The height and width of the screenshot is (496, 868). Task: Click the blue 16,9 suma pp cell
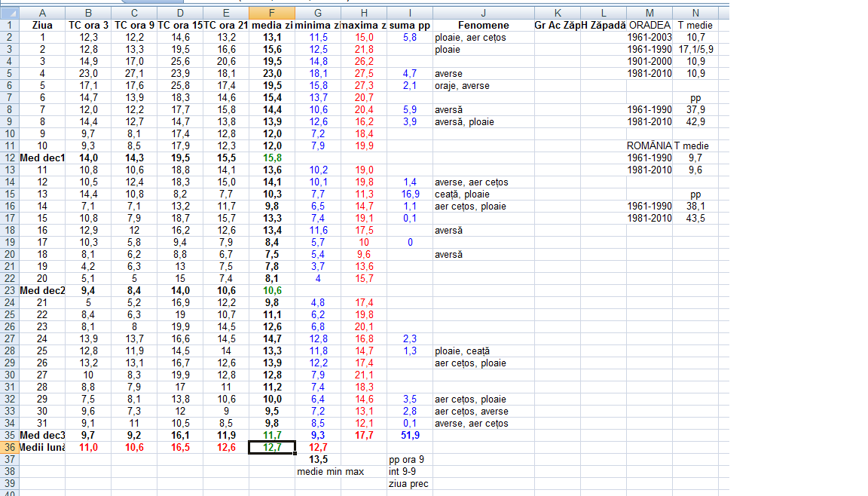pyautogui.click(x=410, y=194)
